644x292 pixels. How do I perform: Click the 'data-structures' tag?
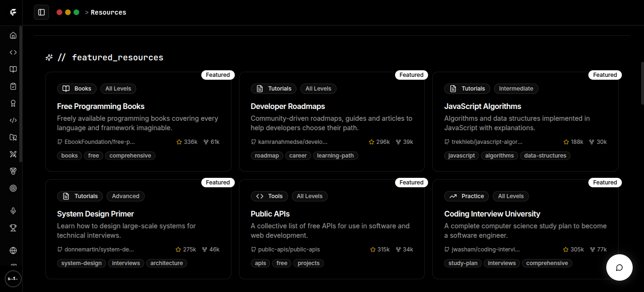(545, 156)
